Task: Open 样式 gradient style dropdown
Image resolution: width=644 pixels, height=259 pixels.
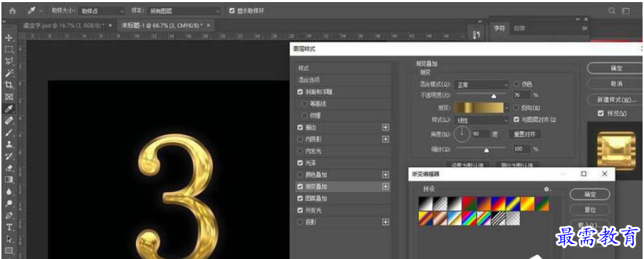Action: 482,121
